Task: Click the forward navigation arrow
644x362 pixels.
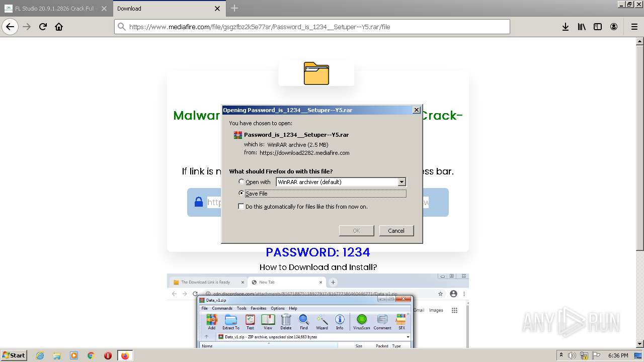Action: pyautogui.click(x=27, y=27)
